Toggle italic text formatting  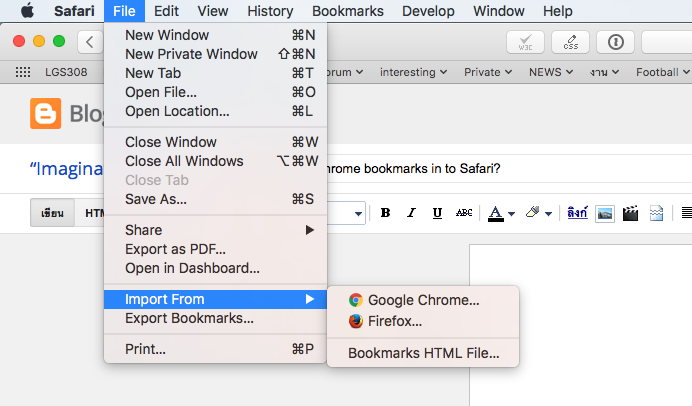[x=411, y=213]
